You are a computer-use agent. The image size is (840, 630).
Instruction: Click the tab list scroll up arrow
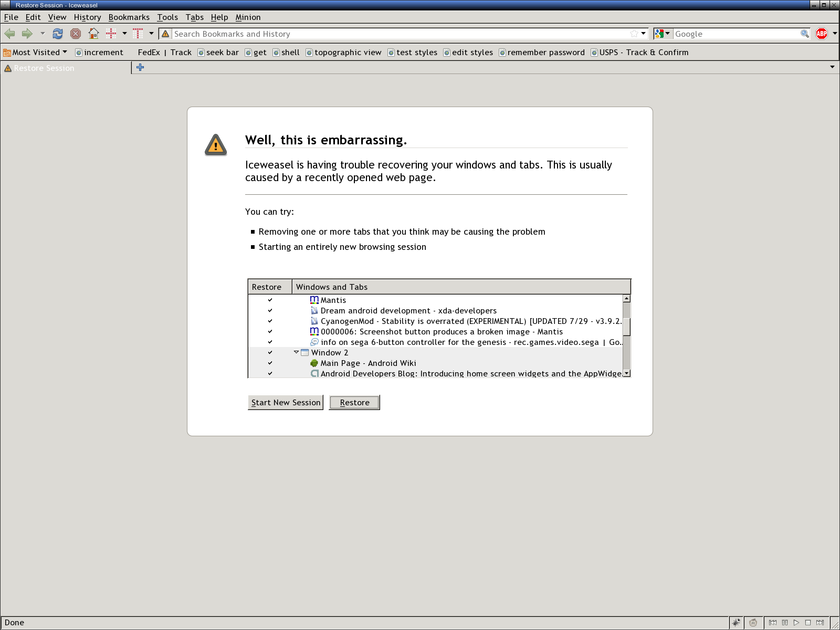626,299
